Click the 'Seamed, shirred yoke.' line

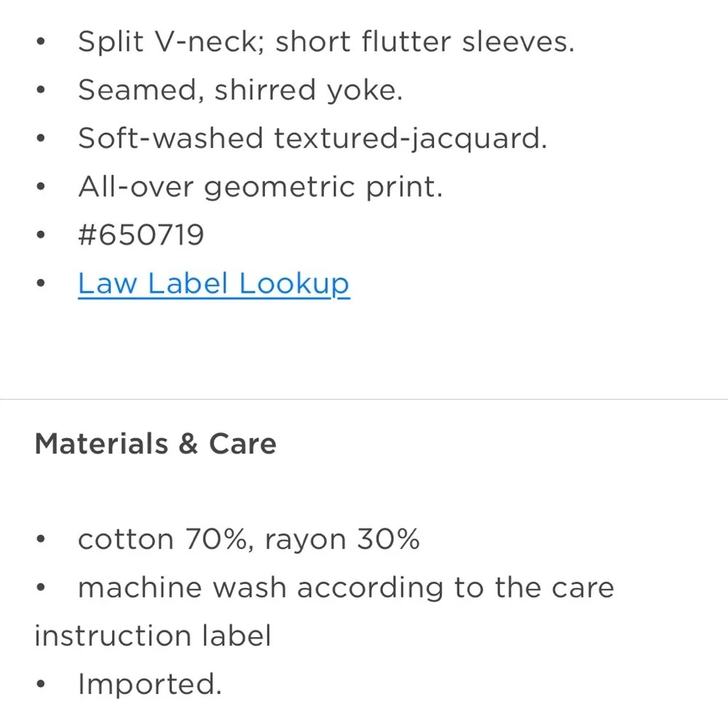tap(240, 90)
